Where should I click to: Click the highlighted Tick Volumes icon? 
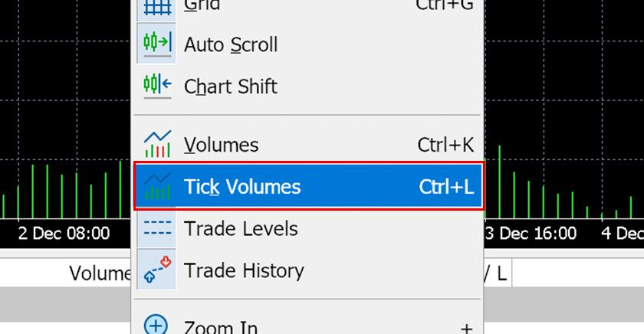pyautogui.click(x=157, y=186)
